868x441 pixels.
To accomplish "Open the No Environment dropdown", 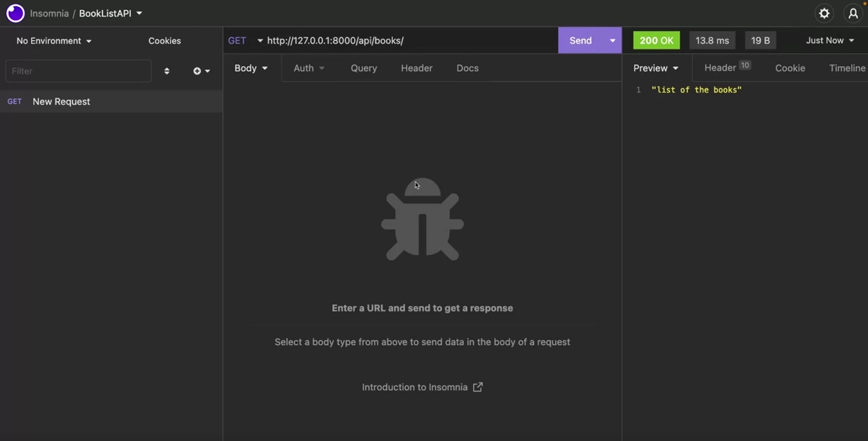I will 54,41.
